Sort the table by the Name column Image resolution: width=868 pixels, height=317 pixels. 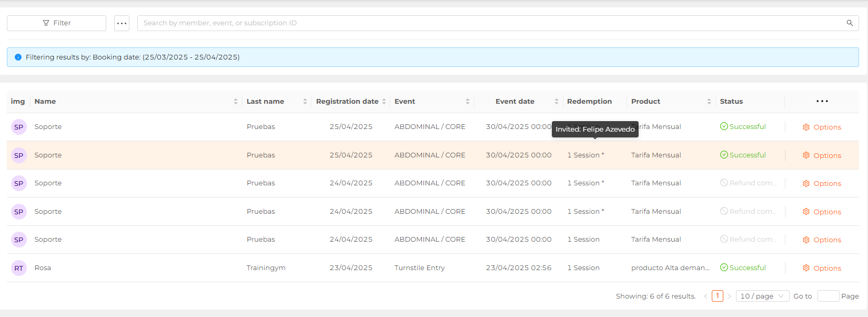pos(236,102)
